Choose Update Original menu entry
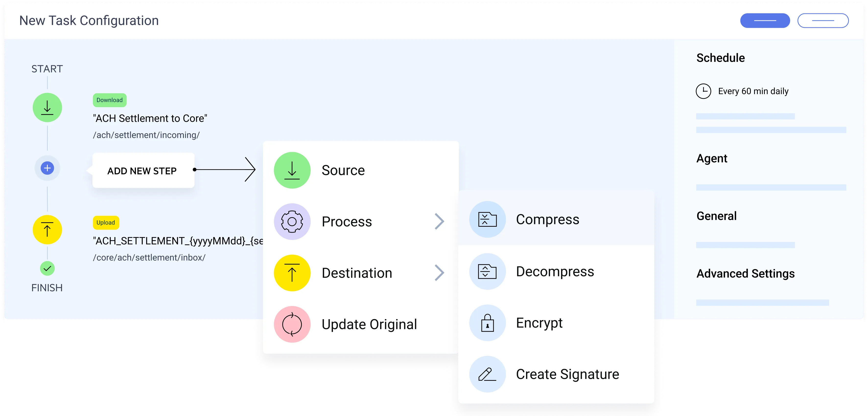Viewport: 868px width, 416px height. (369, 325)
